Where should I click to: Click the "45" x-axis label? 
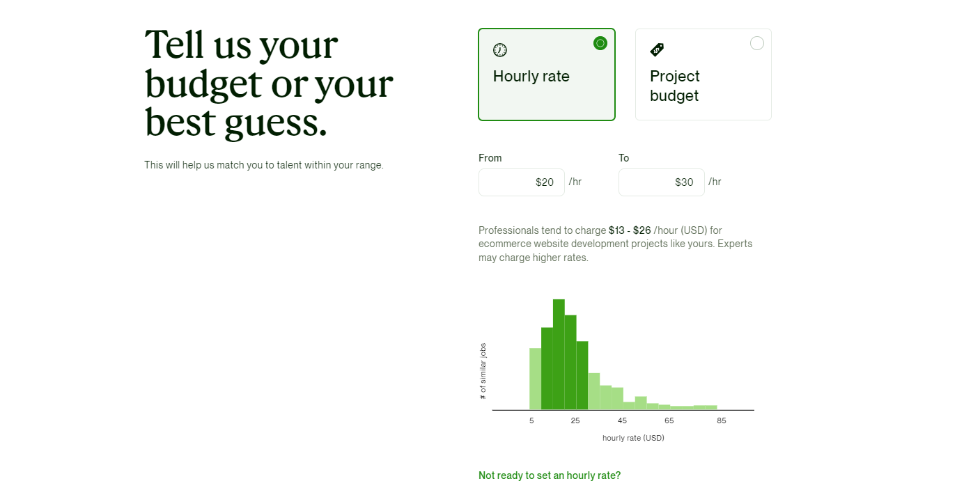point(622,420)
